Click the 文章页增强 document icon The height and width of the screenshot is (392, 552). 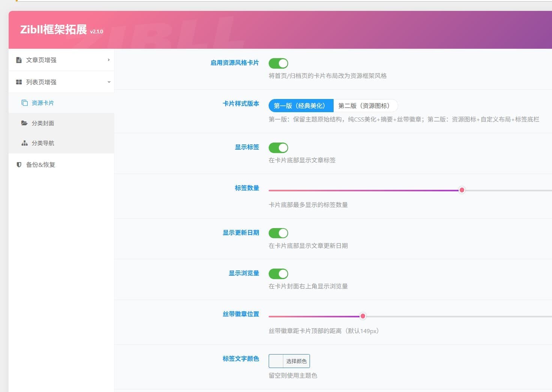coord(19,60)
